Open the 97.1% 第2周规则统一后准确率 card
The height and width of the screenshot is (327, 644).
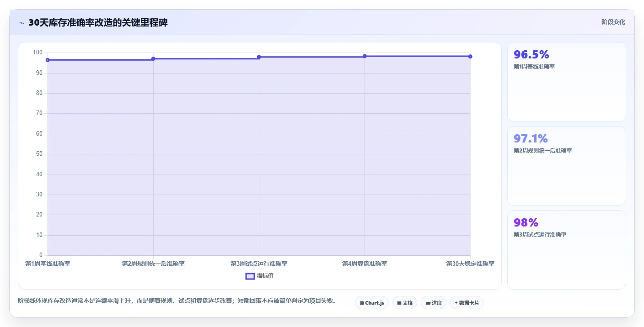pos(567,166)
